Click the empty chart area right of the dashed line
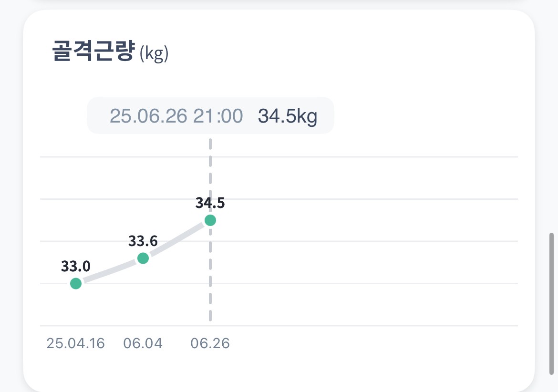 click(x=362, y=262)
